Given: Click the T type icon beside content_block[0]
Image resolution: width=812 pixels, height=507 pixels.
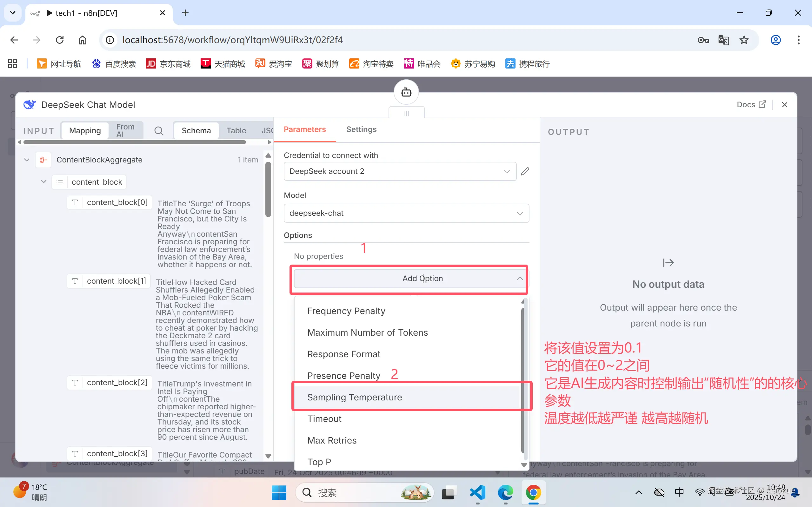Looking at the screenshot, I should click(75, 202).
